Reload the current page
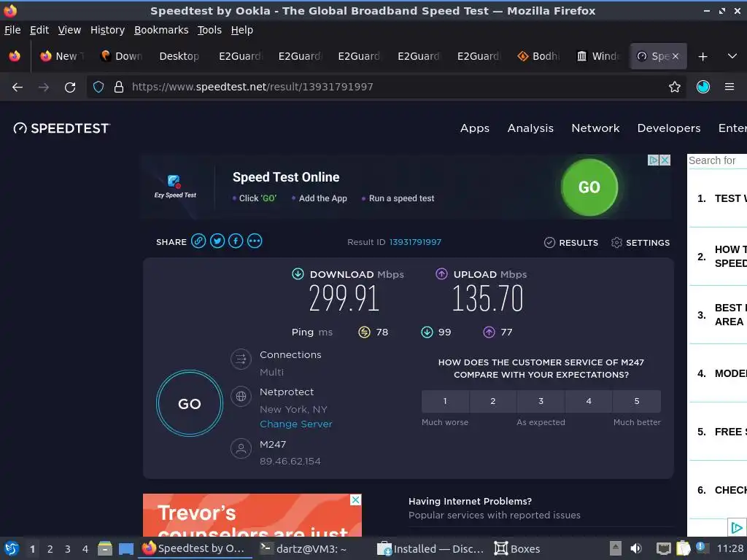This screenshot has width=747, height=560. 70,87
